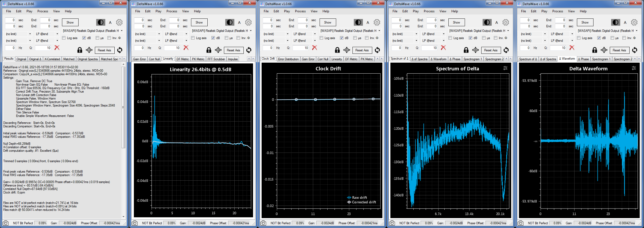The image size is (644, 228).
Task: Click camera icon in Linearity window status bar
Action: (x=135, y=223)
